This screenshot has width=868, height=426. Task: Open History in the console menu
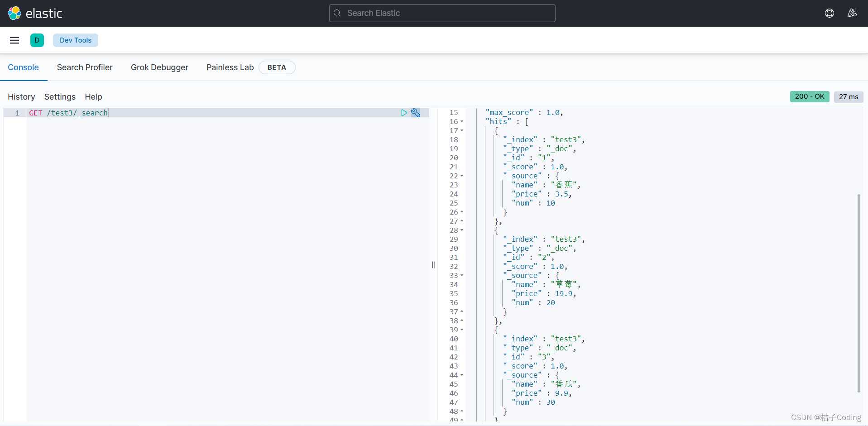pos(21,97)
